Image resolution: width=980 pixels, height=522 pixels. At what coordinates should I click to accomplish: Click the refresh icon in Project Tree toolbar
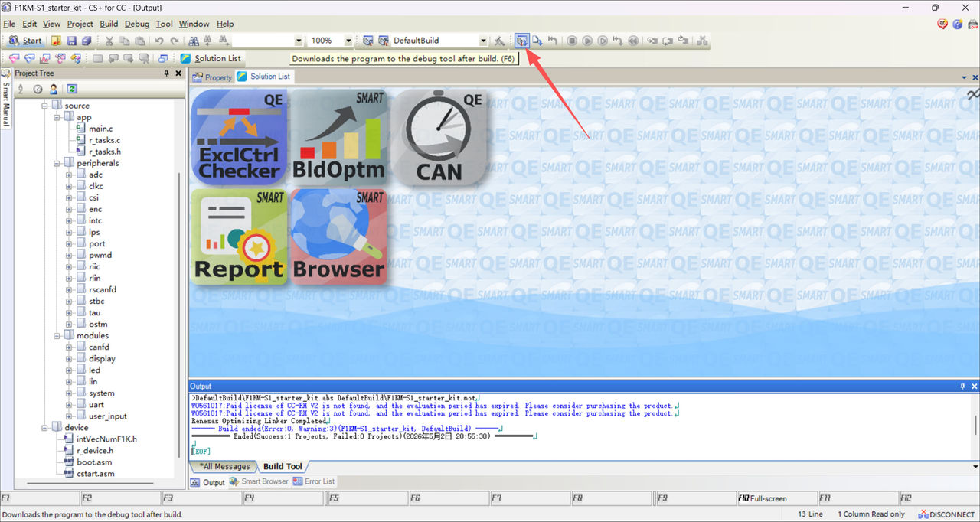point(72,89)
